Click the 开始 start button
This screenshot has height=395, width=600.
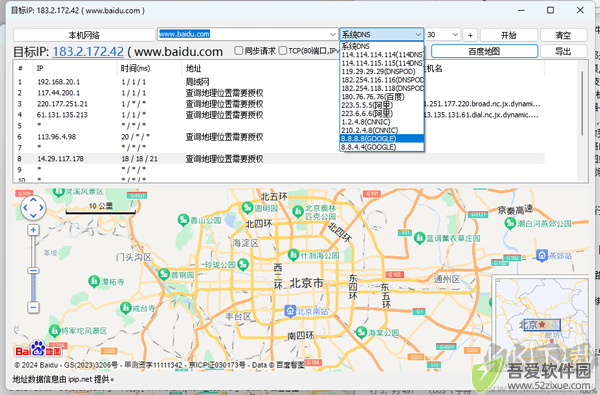tap(509, 35)
